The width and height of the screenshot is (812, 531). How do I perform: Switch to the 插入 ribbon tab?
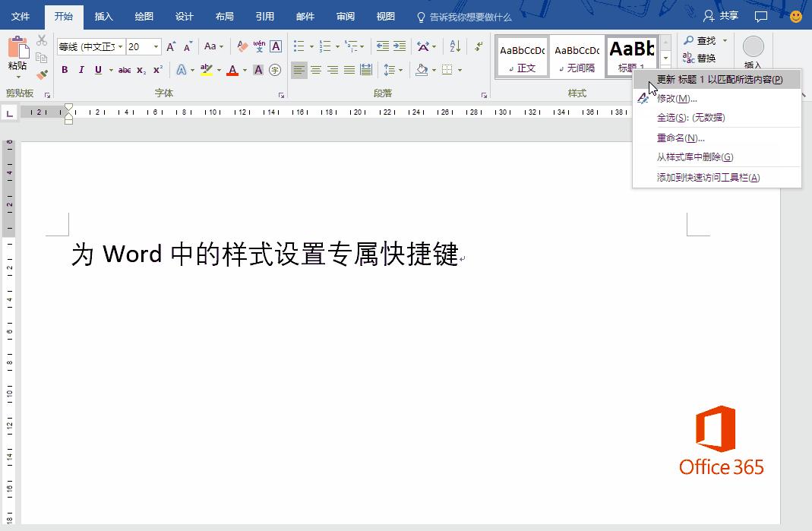[x=103, y=16]
